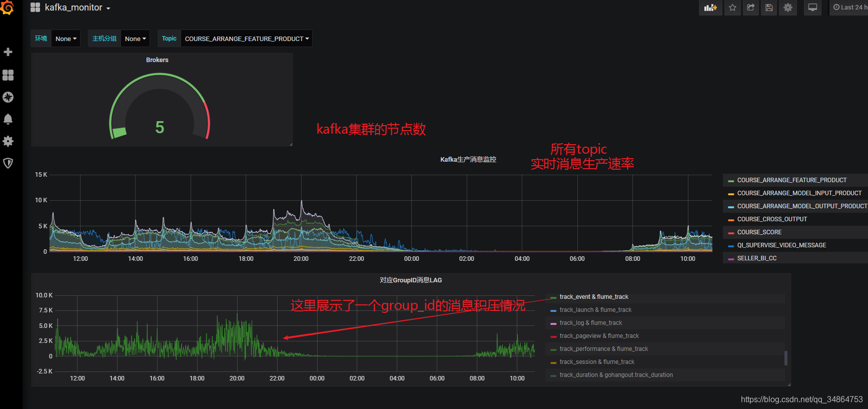868x409 pixels.
Task: Click the Add panel icon
Action: click(x=710, y=8)
